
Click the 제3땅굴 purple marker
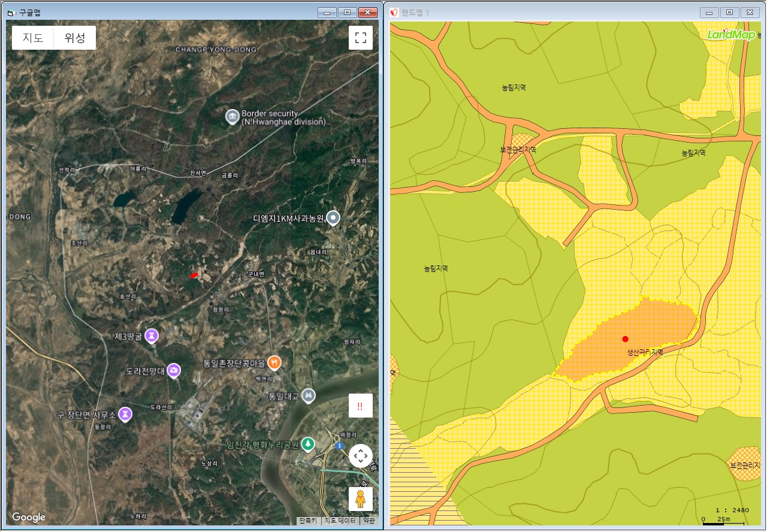pos(153,336)
